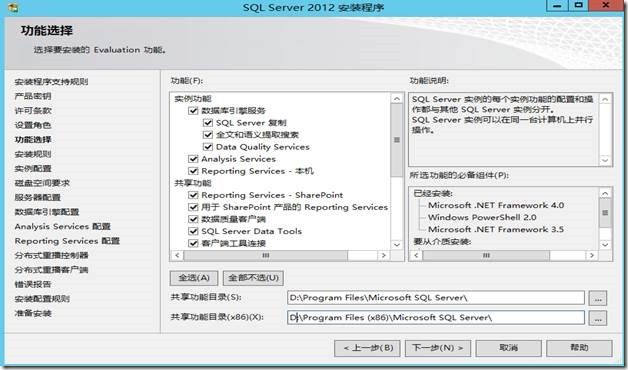628x370 pixels.
Task: Click up arrow of 功能说明 scrollbar
Action: click(605, 99)
